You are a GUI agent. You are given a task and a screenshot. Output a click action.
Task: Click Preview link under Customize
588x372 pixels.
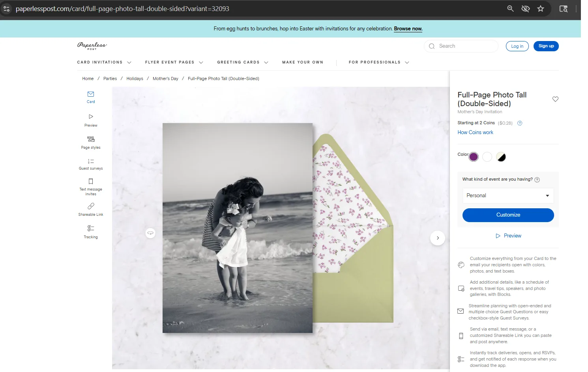click(x=508, y=236)
